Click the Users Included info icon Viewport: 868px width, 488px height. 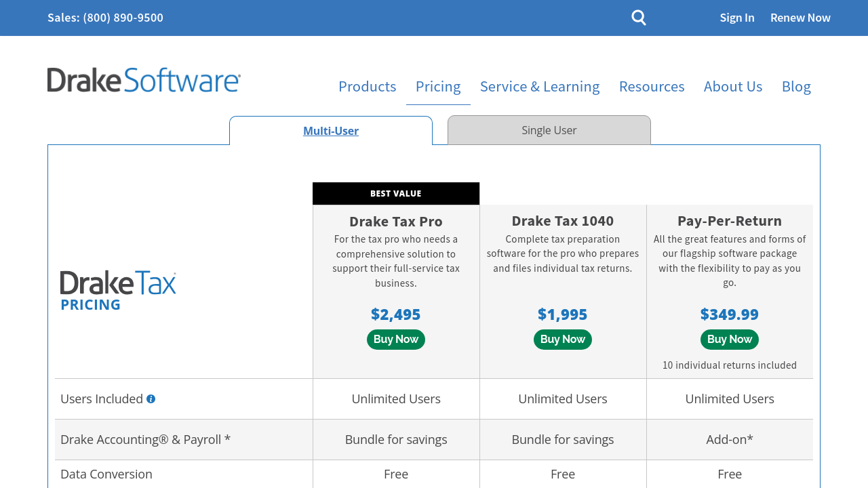click(x=151, y=399)
